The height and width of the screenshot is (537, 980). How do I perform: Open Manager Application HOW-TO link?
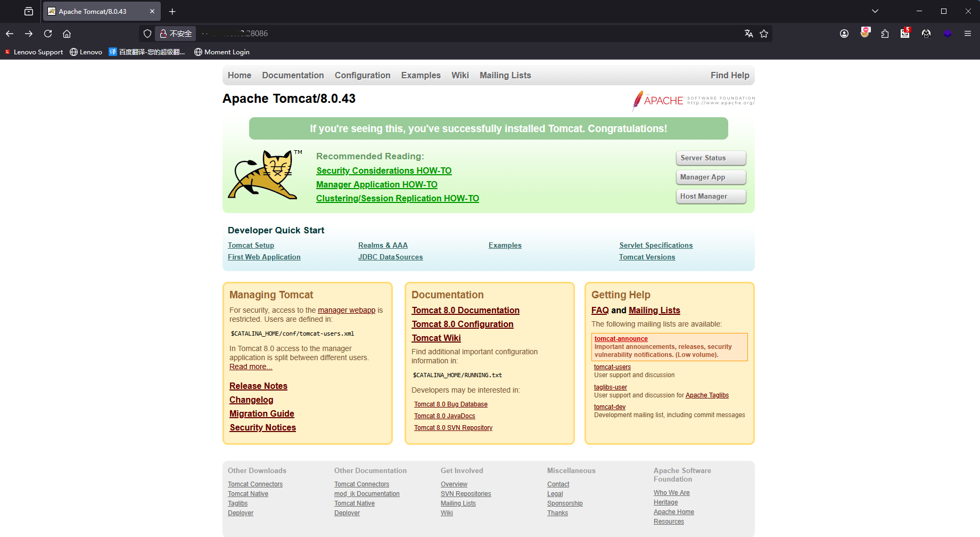pyautogui.click(x=377, y=184)
